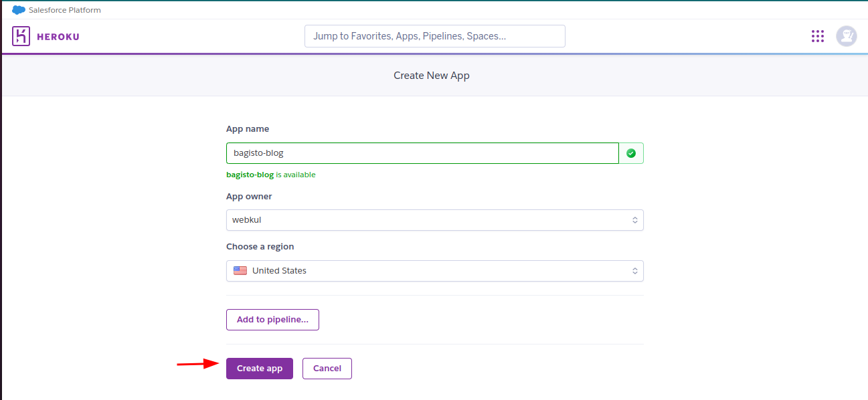This screenshot has height=400, width=868.
Task: Click the Create app button
Action: tap(260, 369)
